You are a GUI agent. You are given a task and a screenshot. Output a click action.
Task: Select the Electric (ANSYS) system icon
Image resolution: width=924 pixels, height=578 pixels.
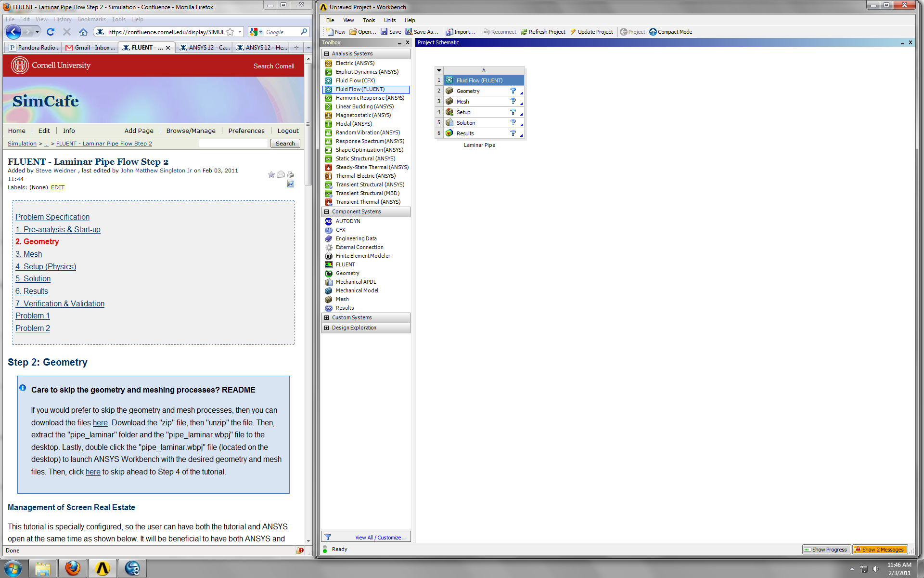329,63
